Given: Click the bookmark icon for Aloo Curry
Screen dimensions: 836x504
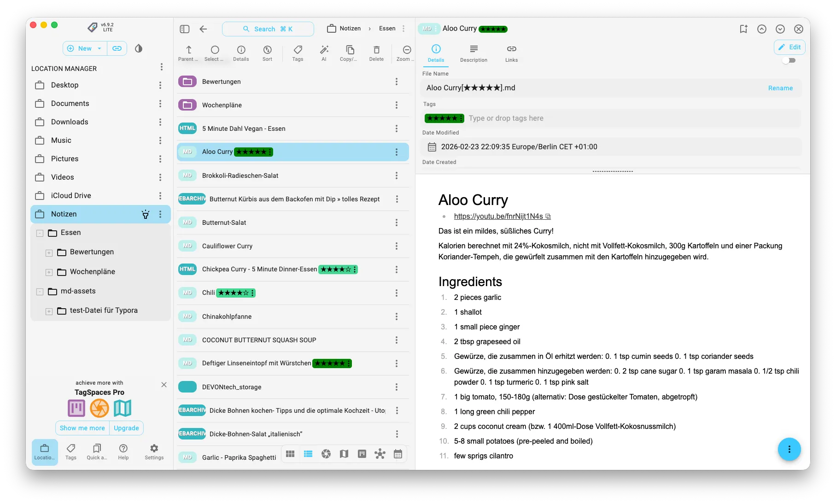Looking at the screenshot, I should [x=743, y=29].
